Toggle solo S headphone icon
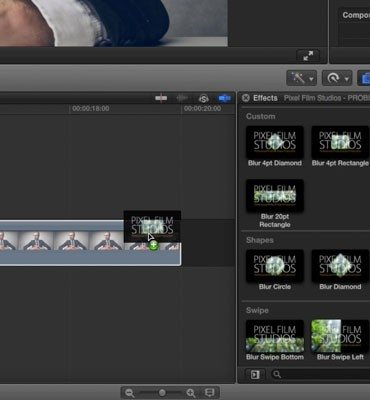This screenshot has width=370, height=400. pos(203,98)
